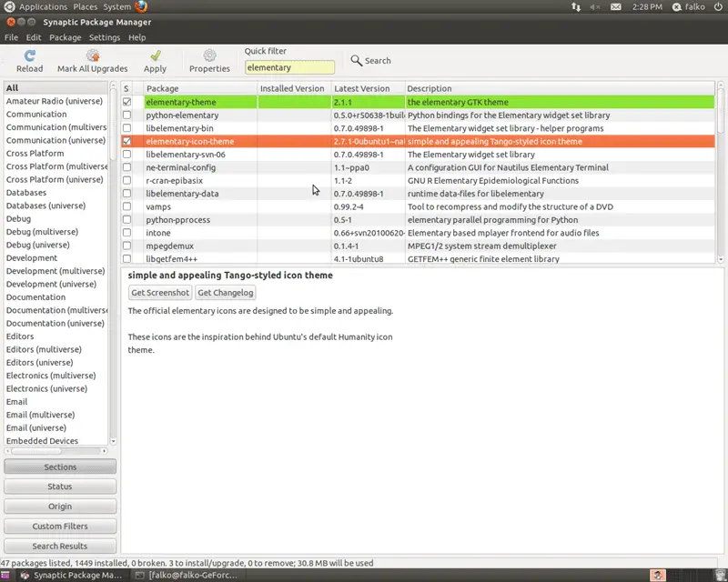Open the Ubuntu logo Applications icon
This screenshot has height=582, width=728.
pyautogui.click(x=9, y=6)
